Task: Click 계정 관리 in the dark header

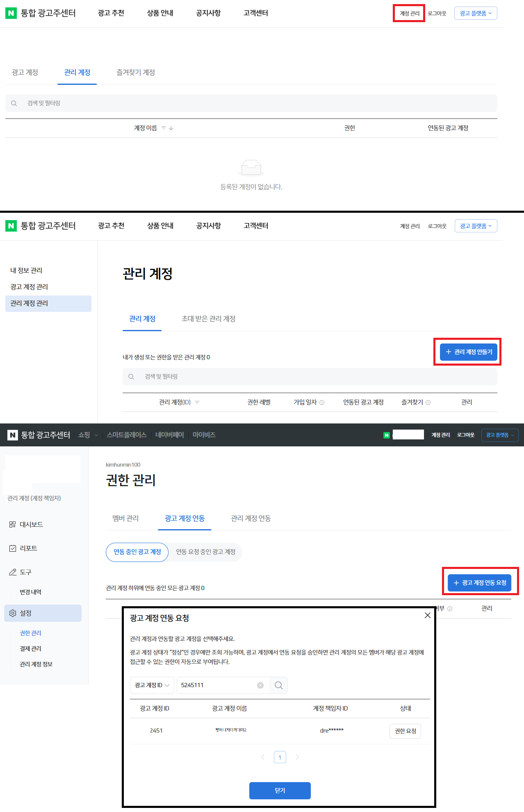Action: point(441,435)
